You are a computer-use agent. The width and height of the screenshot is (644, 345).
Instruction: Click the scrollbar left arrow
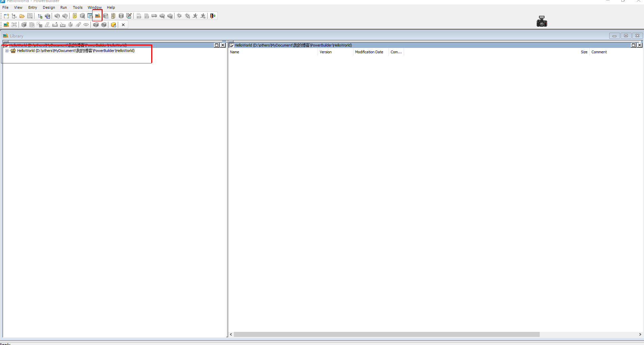231,335
